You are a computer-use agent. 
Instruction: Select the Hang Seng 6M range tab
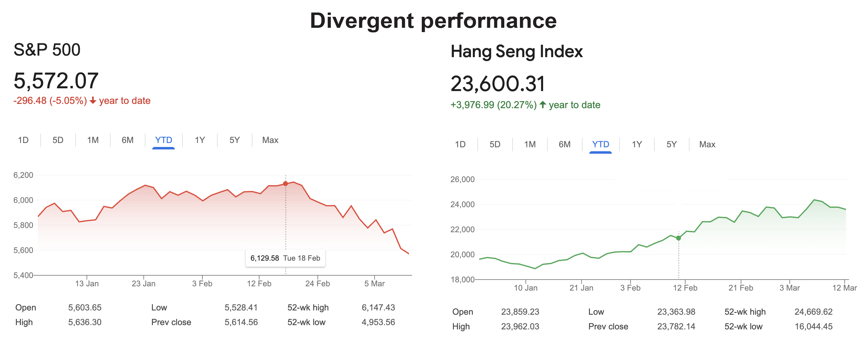pos(565,145)
